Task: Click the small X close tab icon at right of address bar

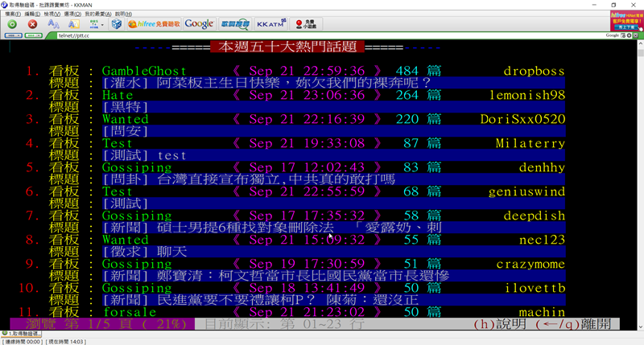Action: pyautogui.click(x=635, y=35)
